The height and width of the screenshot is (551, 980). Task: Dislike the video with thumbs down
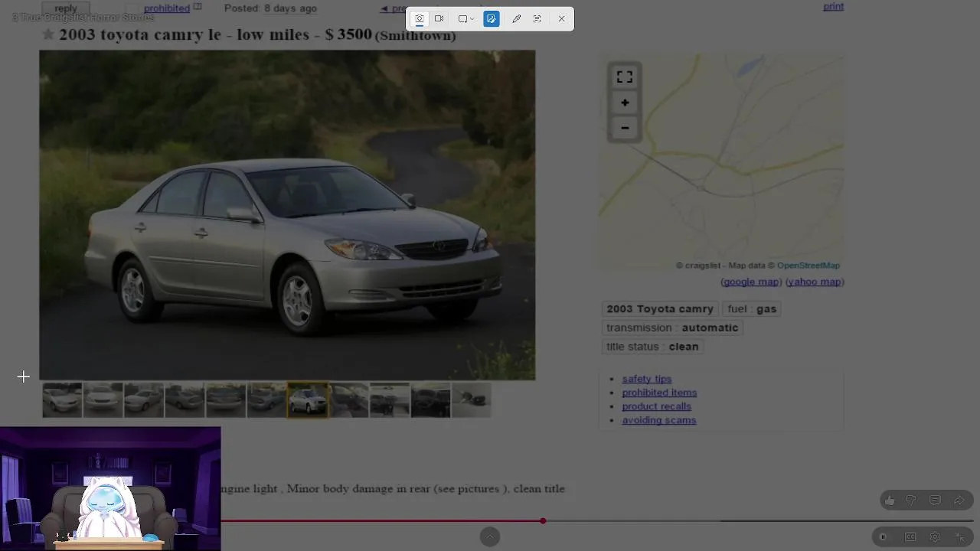click(911, 500)
